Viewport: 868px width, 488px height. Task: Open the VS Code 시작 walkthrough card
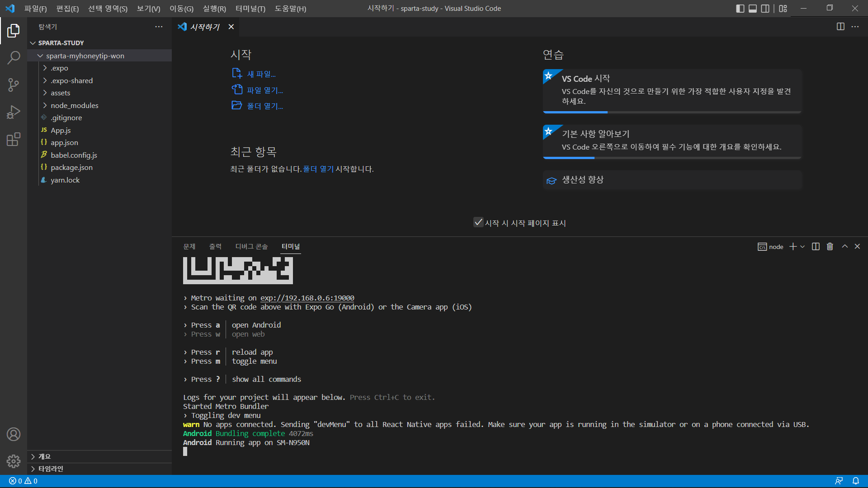pyautogui.click(x=672, y=91)
